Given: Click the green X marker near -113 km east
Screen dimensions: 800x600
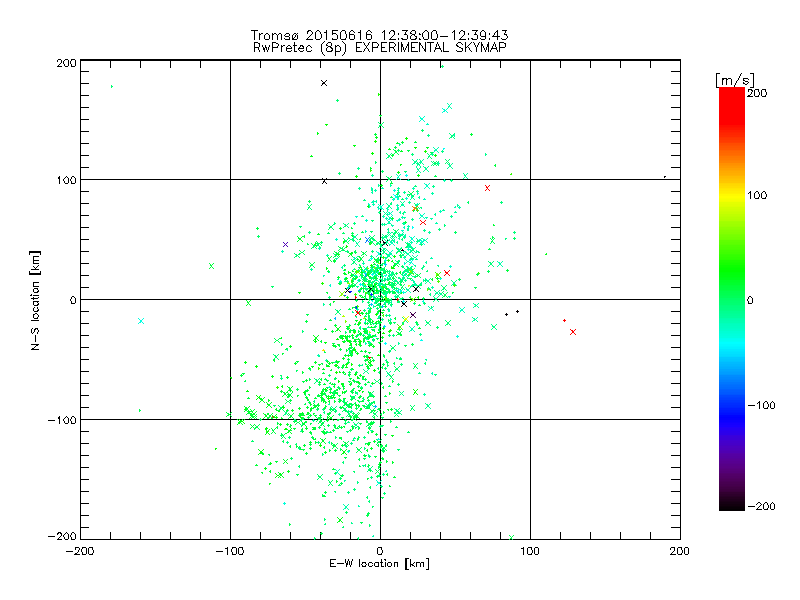Looking at the screenshot, I should click(x=211, y=266).
